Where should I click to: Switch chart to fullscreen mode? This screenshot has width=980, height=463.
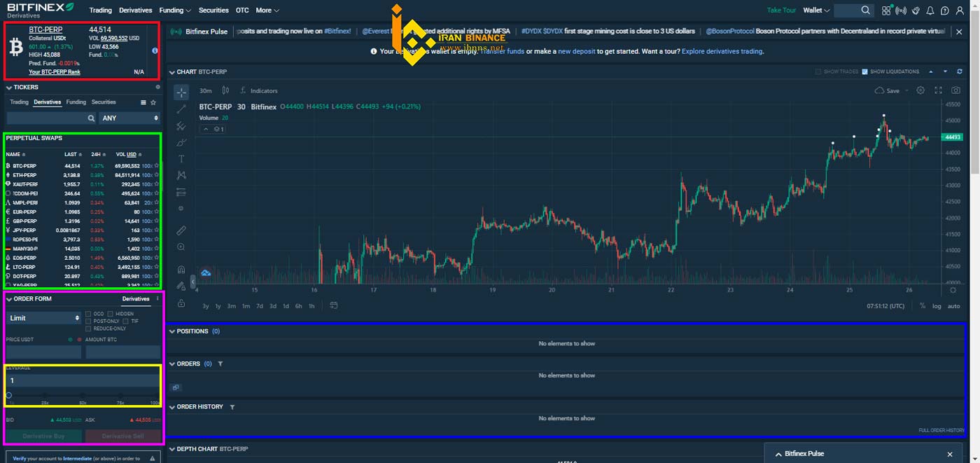[x=938, y=90]
